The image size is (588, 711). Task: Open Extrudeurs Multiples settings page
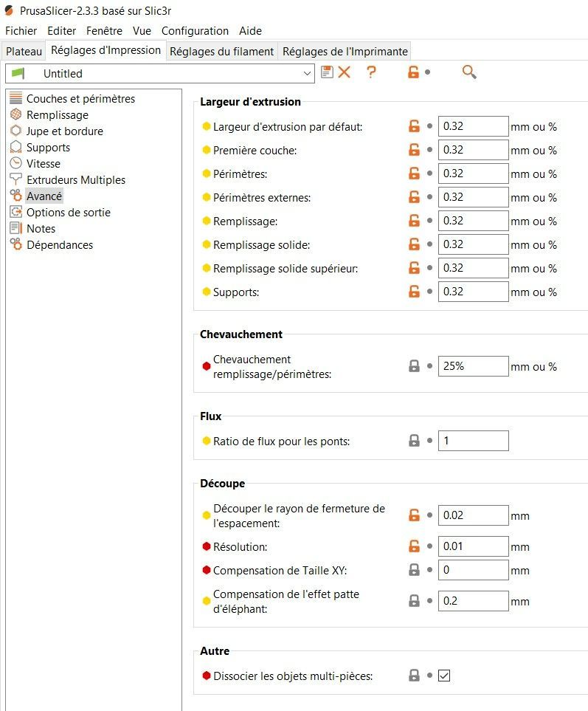point(76,180)
